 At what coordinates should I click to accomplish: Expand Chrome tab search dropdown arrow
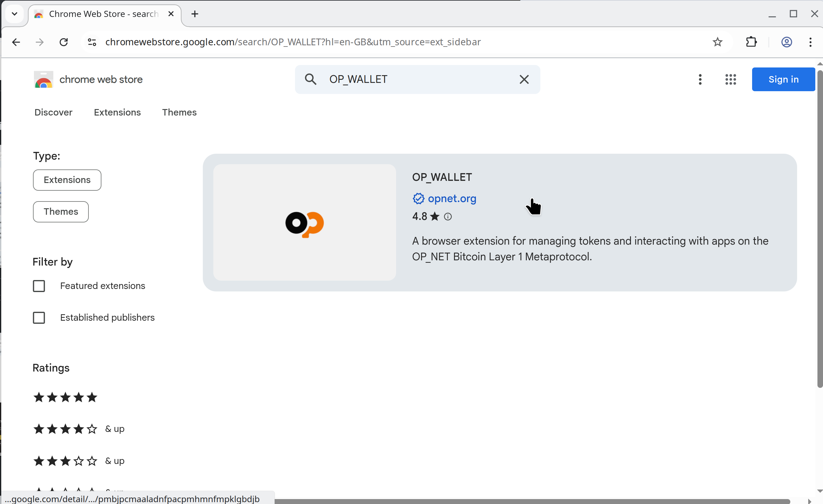[14, 14]
